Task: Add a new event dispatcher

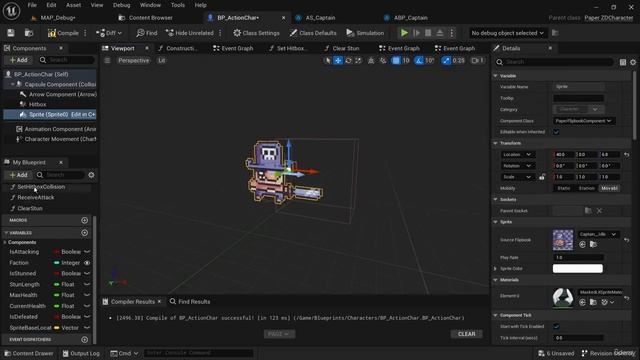Action: click(84, 340)
